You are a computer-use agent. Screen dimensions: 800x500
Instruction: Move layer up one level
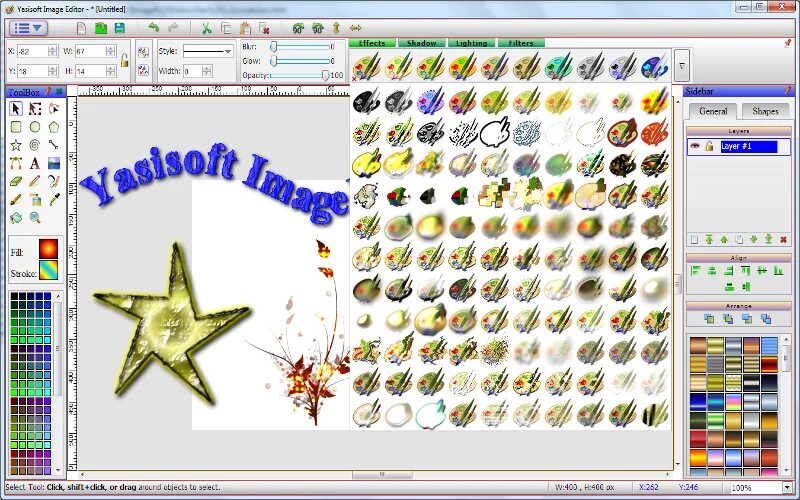pos(724,239)
